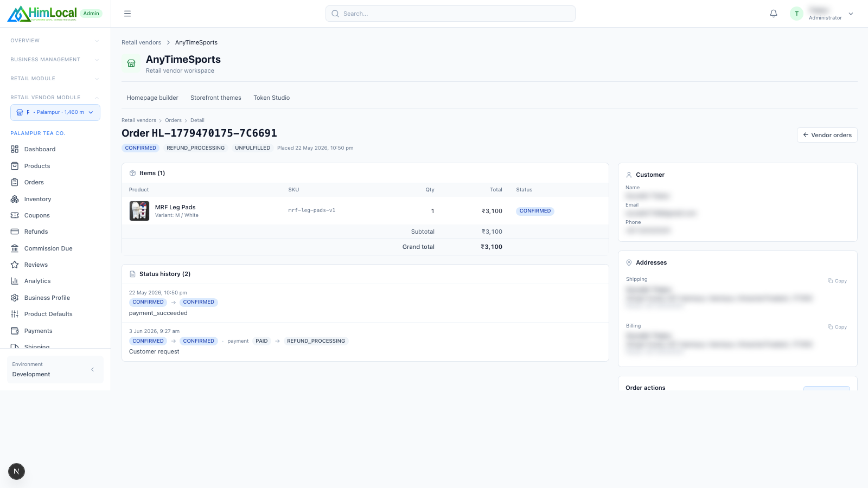Click the Commission Due bank icon

tap(15, 248)
